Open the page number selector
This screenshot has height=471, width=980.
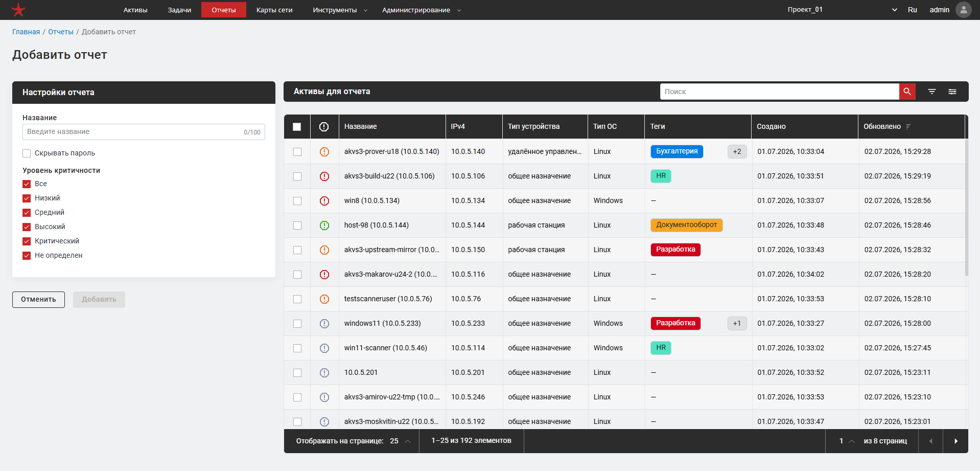847,441
